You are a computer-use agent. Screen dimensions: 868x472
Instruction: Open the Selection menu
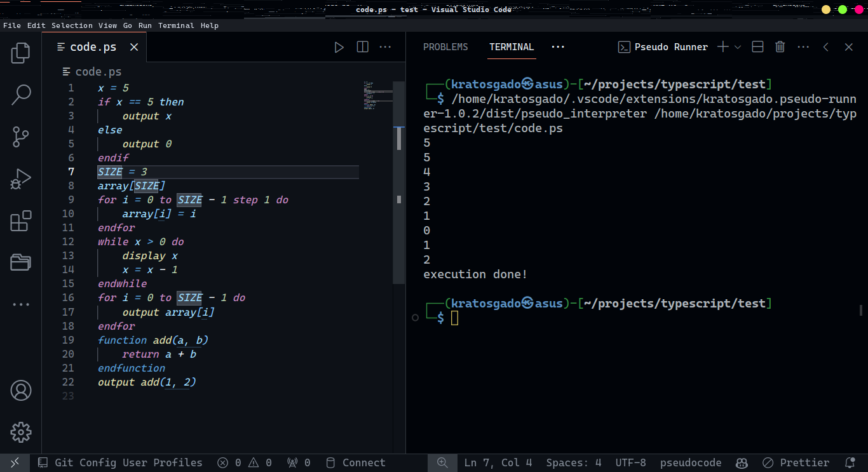click(72, 25)
